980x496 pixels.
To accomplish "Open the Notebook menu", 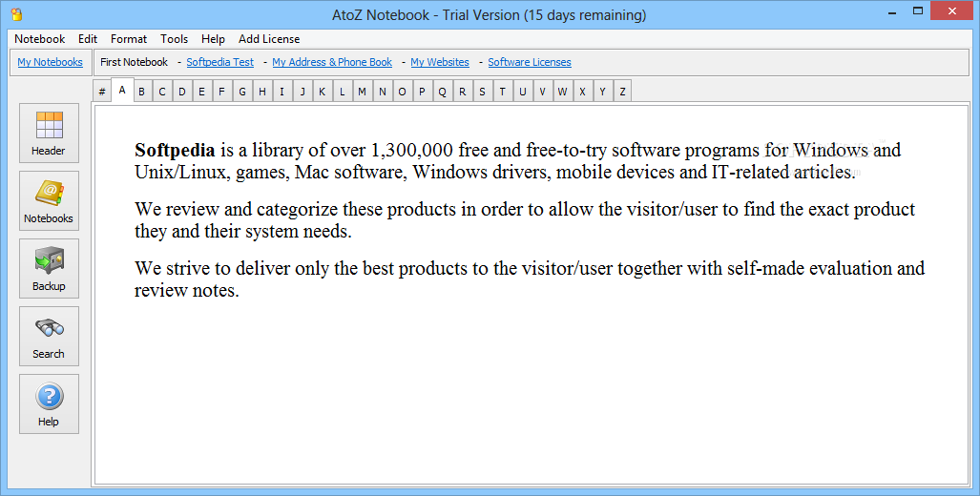I will (x=39, y=39).
